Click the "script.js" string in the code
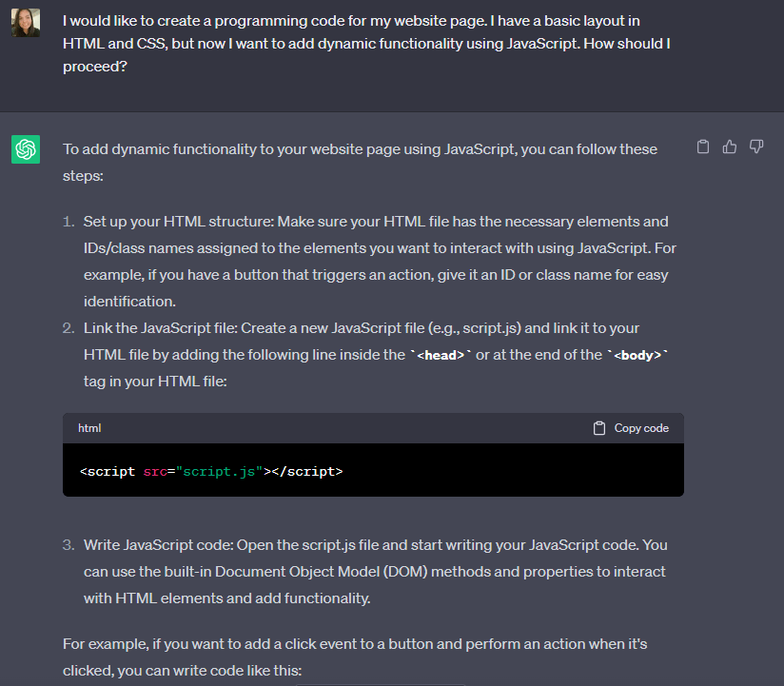Screen dimensions: 784x686 (x=219, y=472)
